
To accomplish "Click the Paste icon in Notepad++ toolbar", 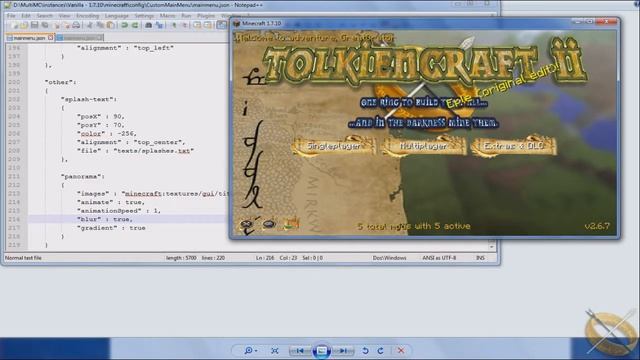I will click(109, 25).
